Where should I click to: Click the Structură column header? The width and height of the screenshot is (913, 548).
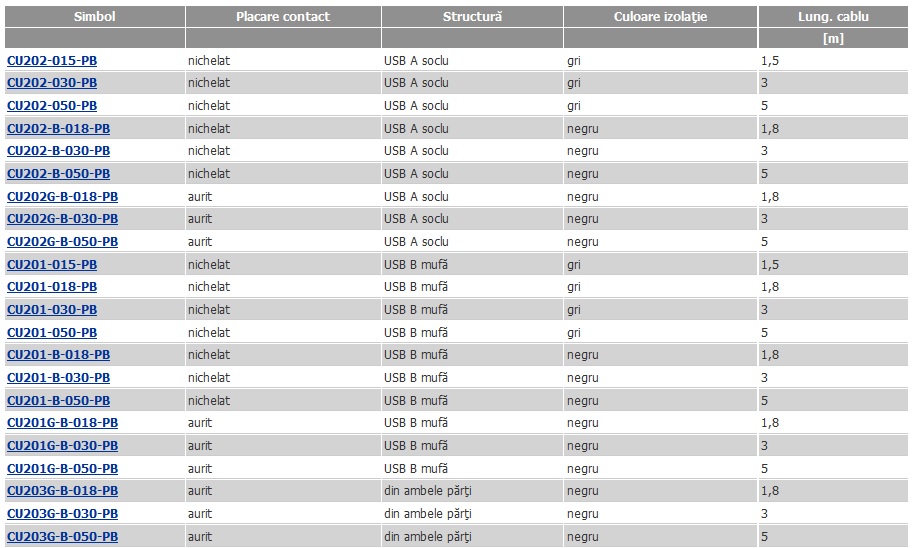tap(472, 16)
